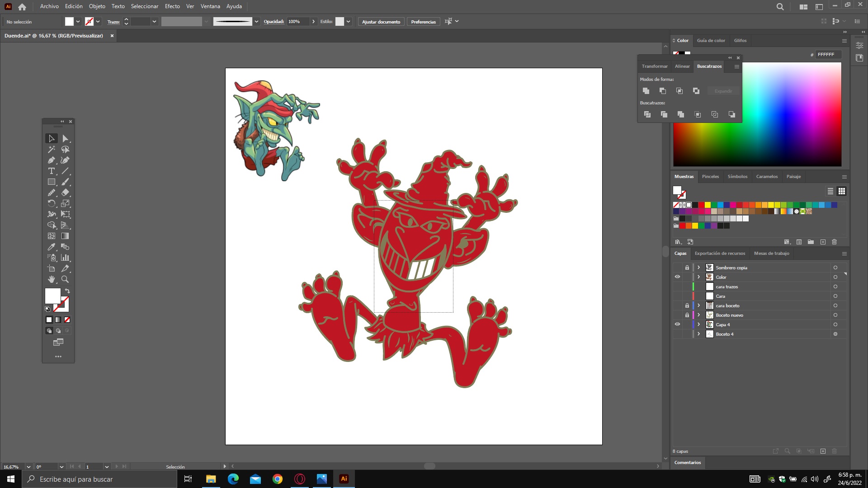The image size is (868, 488).
Task: Open the zoom level dropdown
Action: [28, 467]
